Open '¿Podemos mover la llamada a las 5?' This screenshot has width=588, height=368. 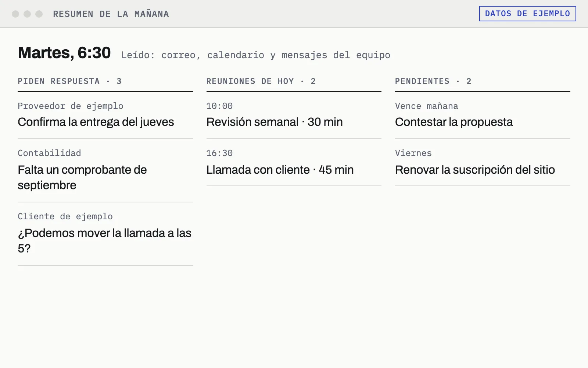pyautogui.click(x=105, y=241)
